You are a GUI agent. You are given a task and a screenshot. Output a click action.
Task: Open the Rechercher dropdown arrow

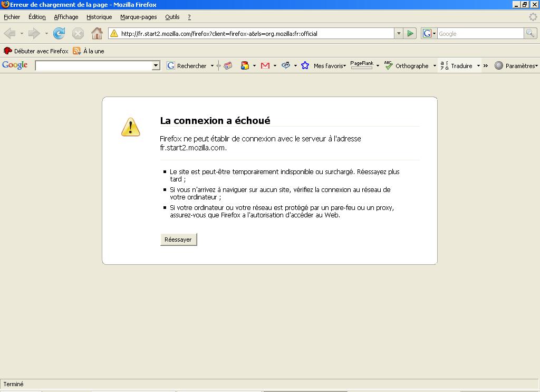tap(212, 65)
